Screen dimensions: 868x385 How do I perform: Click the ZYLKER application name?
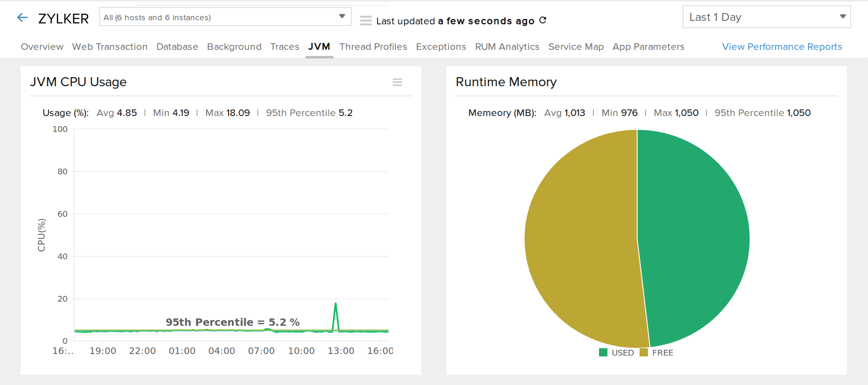(x=64, y=19)
